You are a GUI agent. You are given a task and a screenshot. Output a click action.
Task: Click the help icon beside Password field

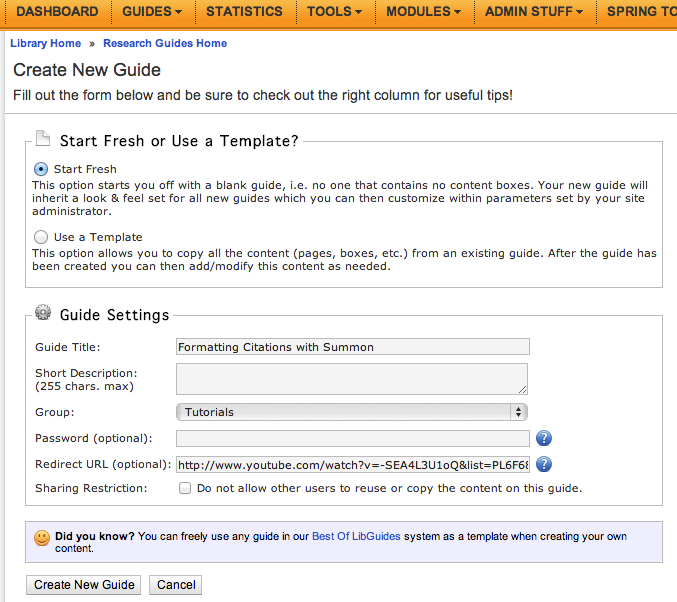[x=544, y=438]
